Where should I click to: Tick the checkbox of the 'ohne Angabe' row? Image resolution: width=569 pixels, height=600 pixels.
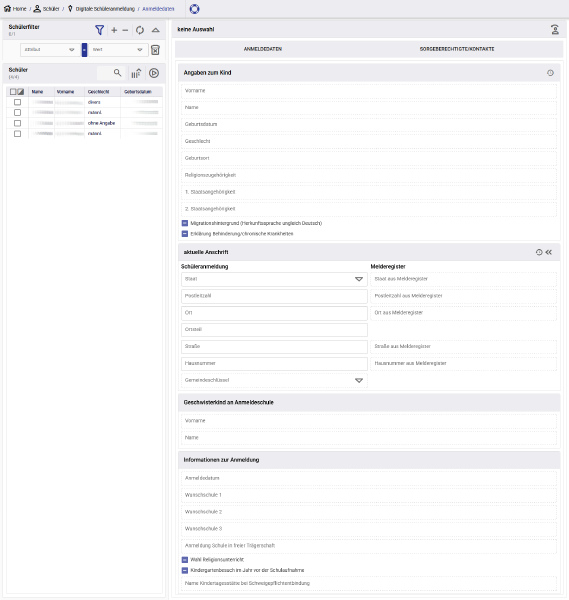pyautogui.click(x=18, y=123)
